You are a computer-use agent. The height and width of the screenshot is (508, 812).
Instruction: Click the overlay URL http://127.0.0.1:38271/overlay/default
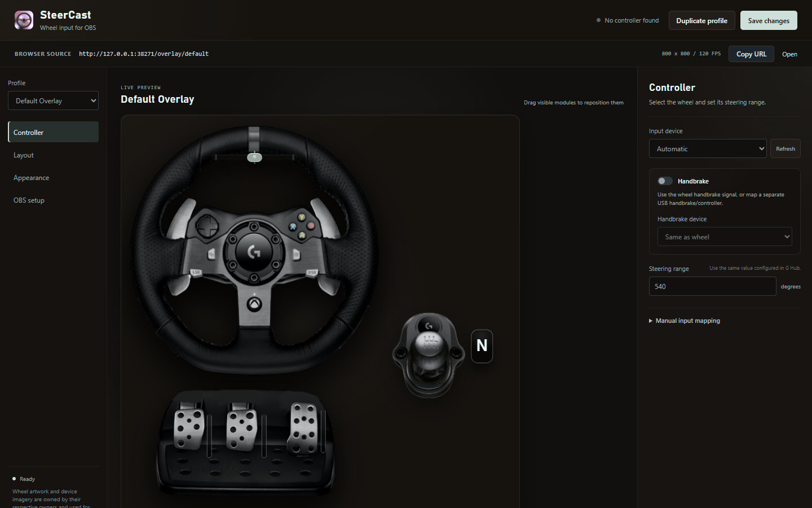click(144, 54)
